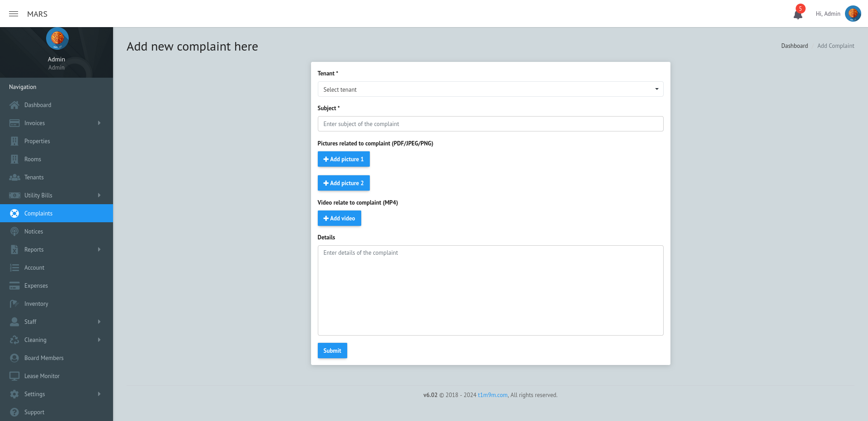This screenshot has height=421, width=868.
Task: Focus the complaint Subject field
Action: (491, 124)
